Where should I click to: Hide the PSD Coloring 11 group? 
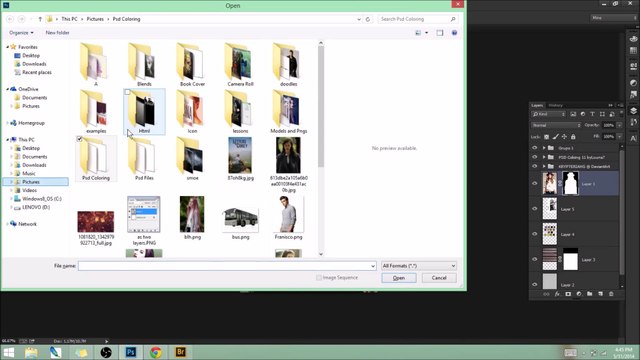(535, 157)
